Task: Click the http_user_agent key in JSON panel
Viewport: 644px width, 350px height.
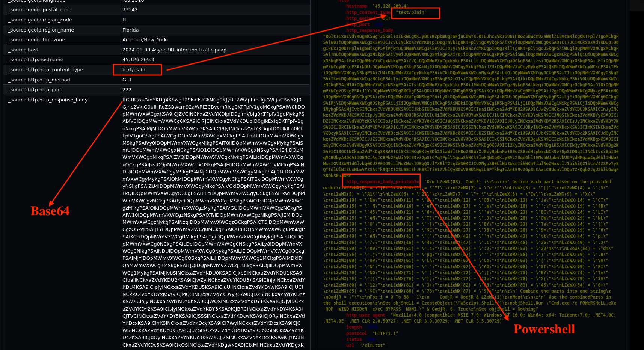Action: pyautogui.click(x=366, y=315)
